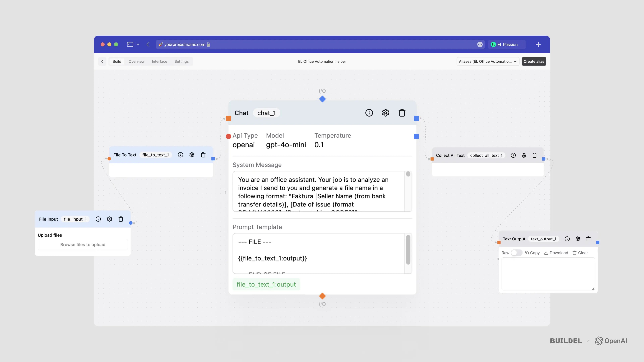644x362 pixels.
Task: Click the info icon on Collect All Text
Action: coord(513,155)
